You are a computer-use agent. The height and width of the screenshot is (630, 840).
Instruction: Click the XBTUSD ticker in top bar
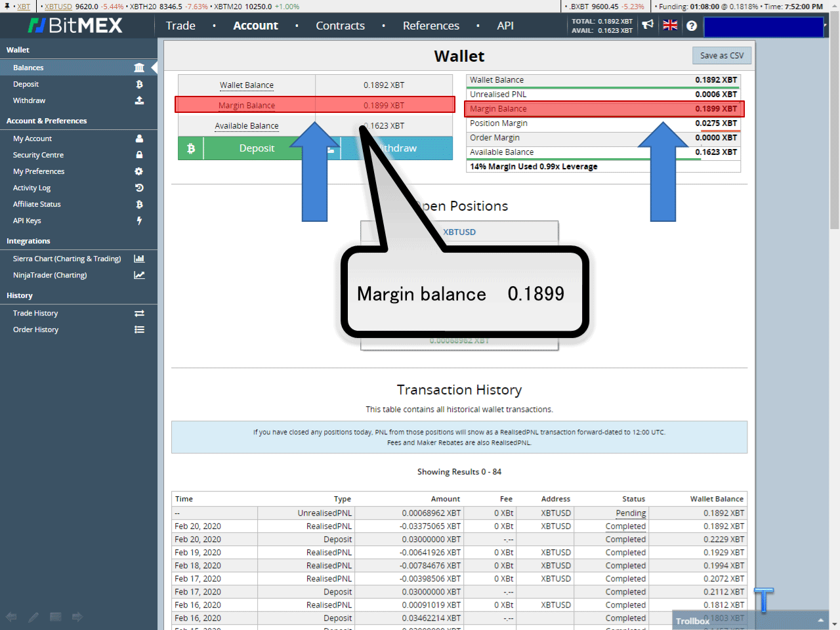coord(58,7)
